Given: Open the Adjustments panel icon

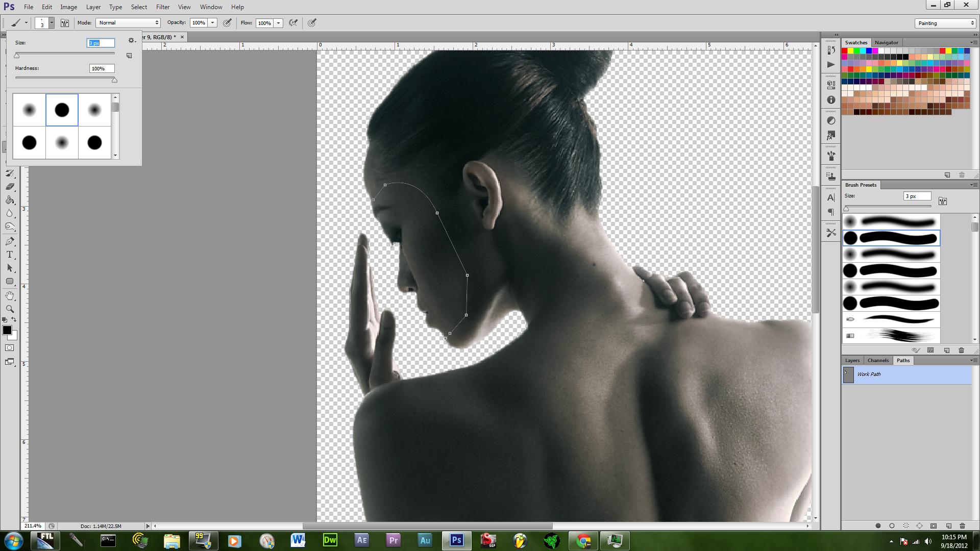Looking at the screenshot, I should click(831, 120).
